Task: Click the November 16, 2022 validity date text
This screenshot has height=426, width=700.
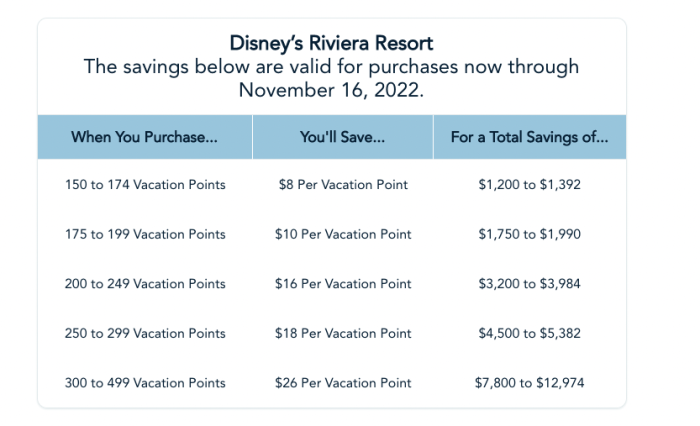Action: click(x=331, y=90)
